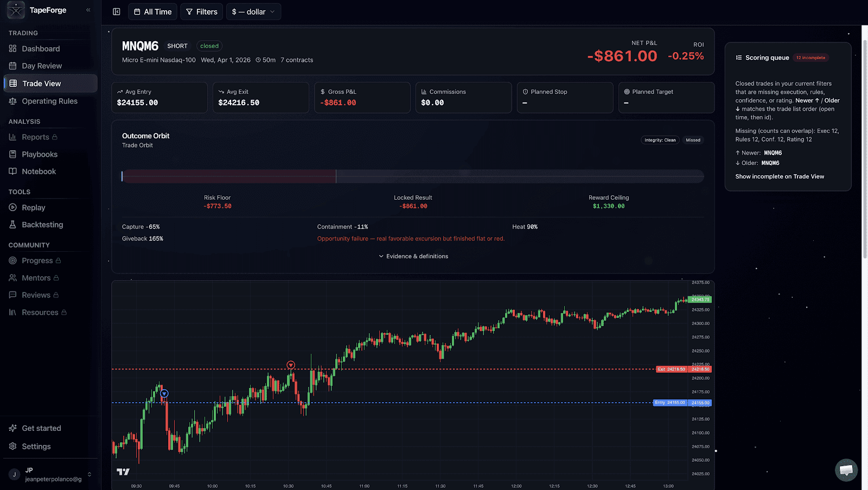The width and height of the screenshot is (868, 490).
Task: Click Show incomplete on Trade View
Action: click(x=780, y=176)
